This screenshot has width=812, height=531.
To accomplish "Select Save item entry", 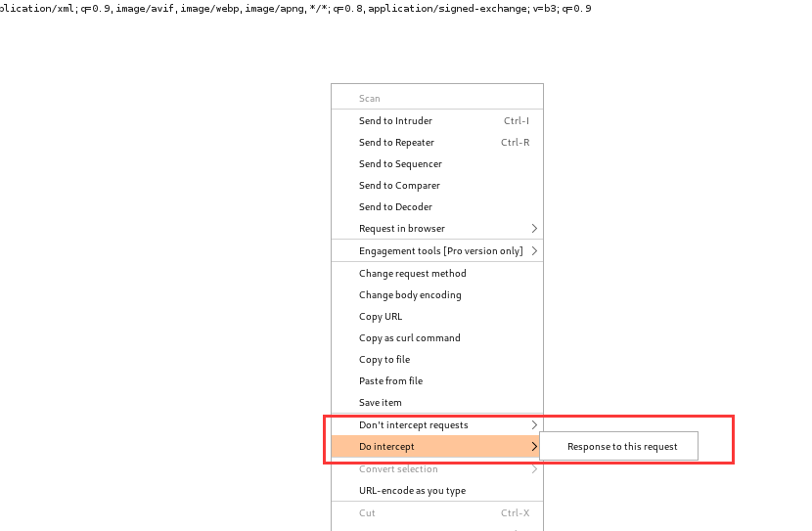I will [380, 403].
